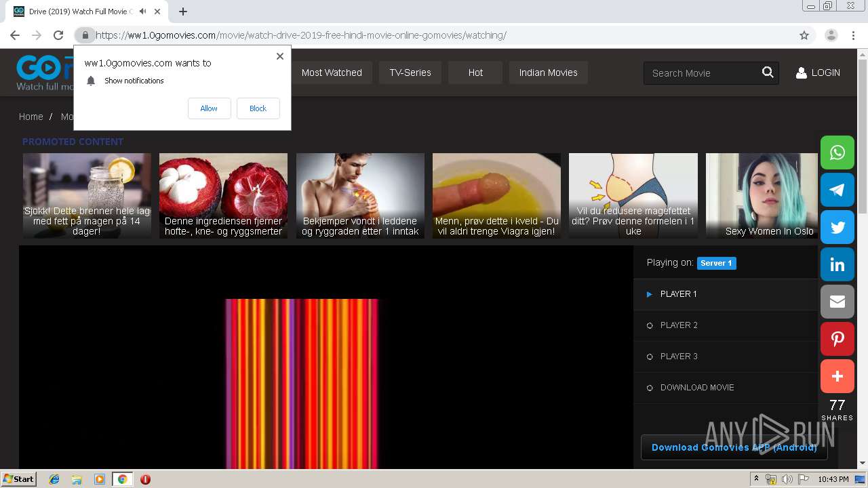This screenshot has height=488, width=868.
Task: Open ad Vil du redusere magefettet
Action: [x=633, y=195]
